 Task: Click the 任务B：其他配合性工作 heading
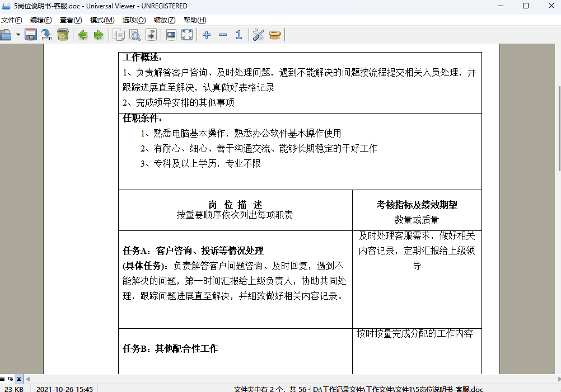pyautogui.click(x=170, y=348)
